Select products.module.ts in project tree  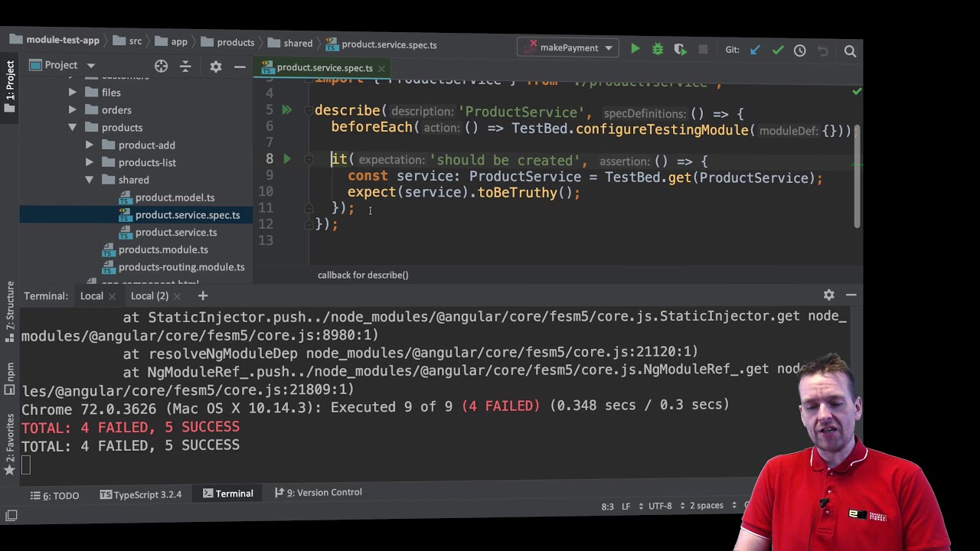pyautogui.click(x=163, y=249)
